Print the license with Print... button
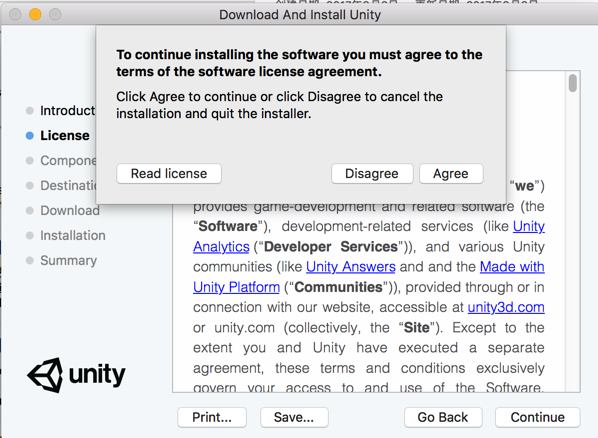The height and width of the screenshot is (438, 598). (212, 417)
